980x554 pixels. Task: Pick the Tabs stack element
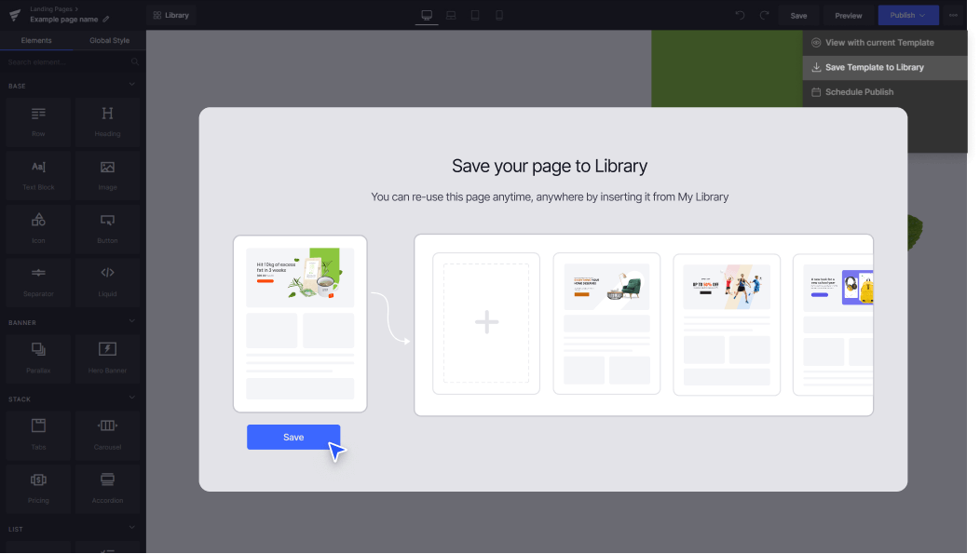(x=38, y=435)
